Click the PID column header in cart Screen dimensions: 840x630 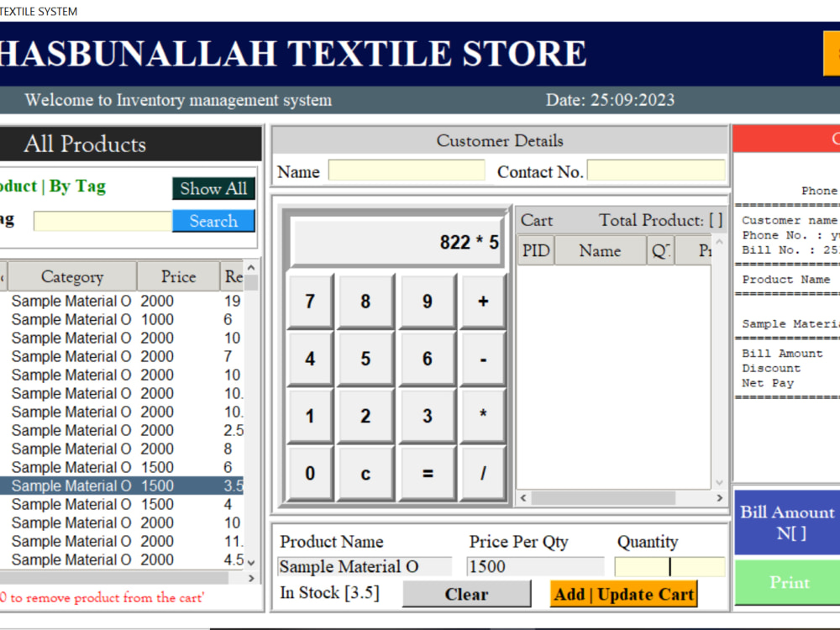coord(536,250)
